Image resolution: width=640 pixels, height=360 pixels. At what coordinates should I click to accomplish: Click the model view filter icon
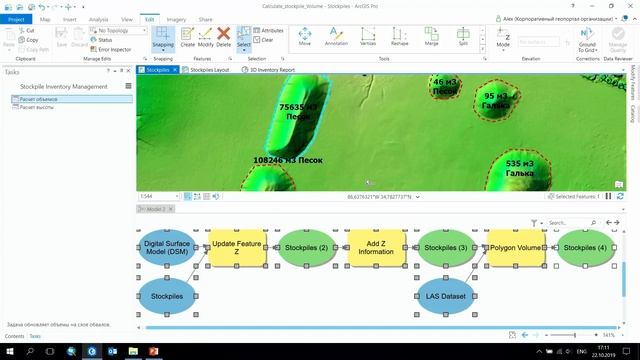click(x=534, y=223)
